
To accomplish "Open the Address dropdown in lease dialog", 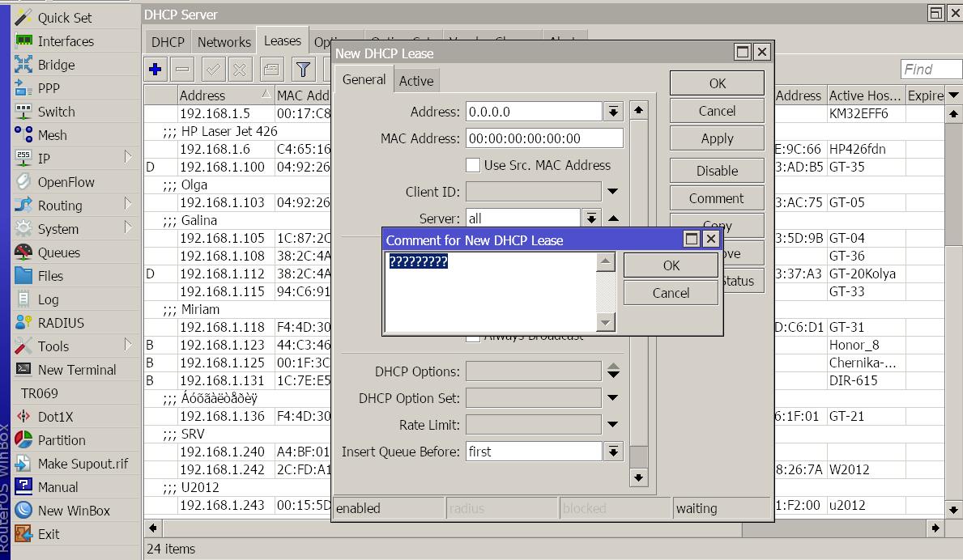I will (613, 112).
